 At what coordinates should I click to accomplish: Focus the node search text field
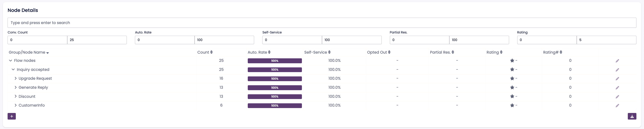point(322,23)
